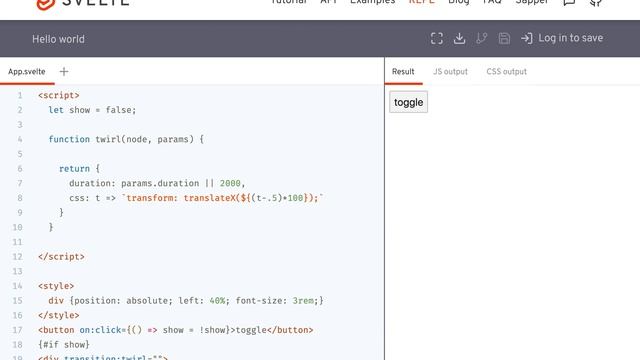Click the login arrow icon
Screen dimensions: 640x360
pos(527,38)
